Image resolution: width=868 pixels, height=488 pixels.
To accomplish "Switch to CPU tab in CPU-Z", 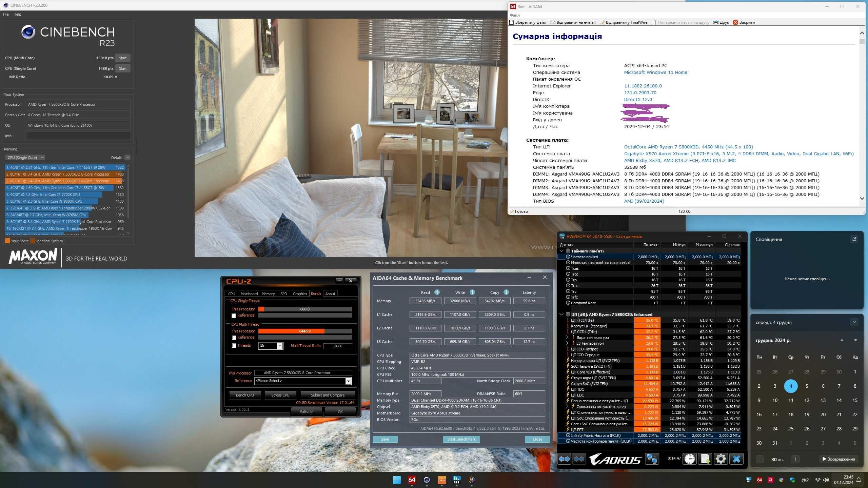I will click(232, 294).
